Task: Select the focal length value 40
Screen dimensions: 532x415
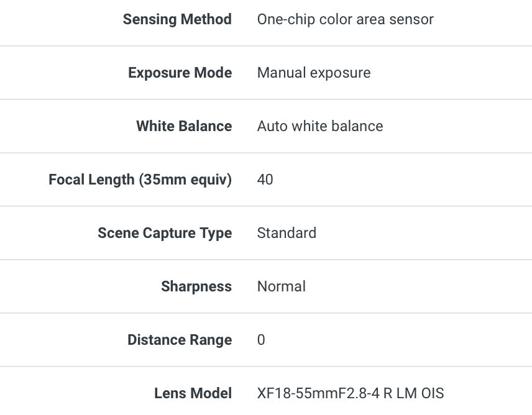Action: pos(265,180)
